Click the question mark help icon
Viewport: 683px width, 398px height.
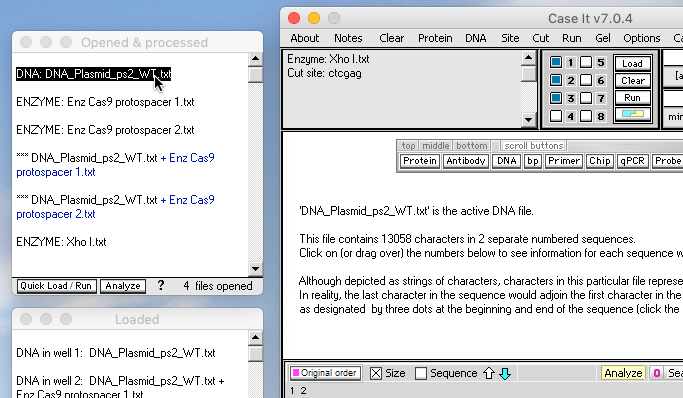point(161,285)
